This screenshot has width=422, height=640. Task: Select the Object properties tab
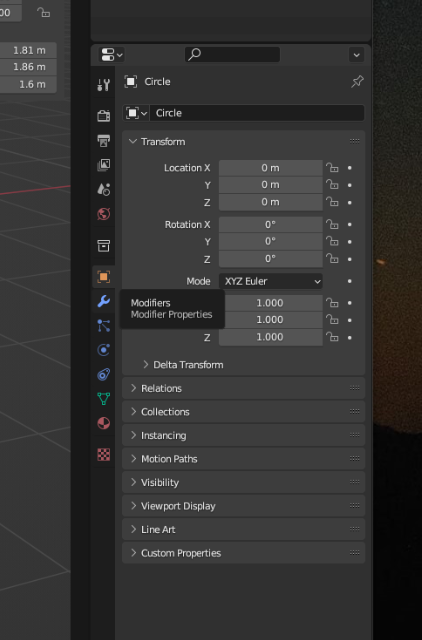104,277
